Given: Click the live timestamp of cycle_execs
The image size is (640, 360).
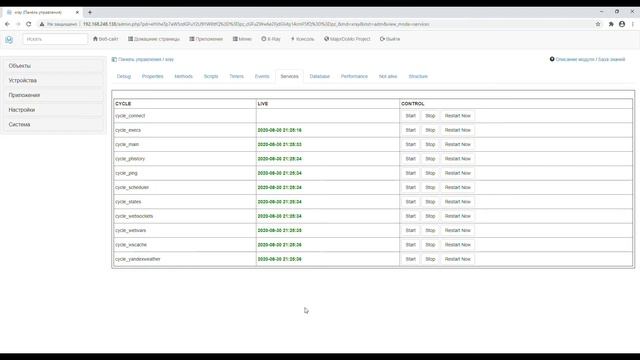Looking at the screenshot, I should (280, 130).
